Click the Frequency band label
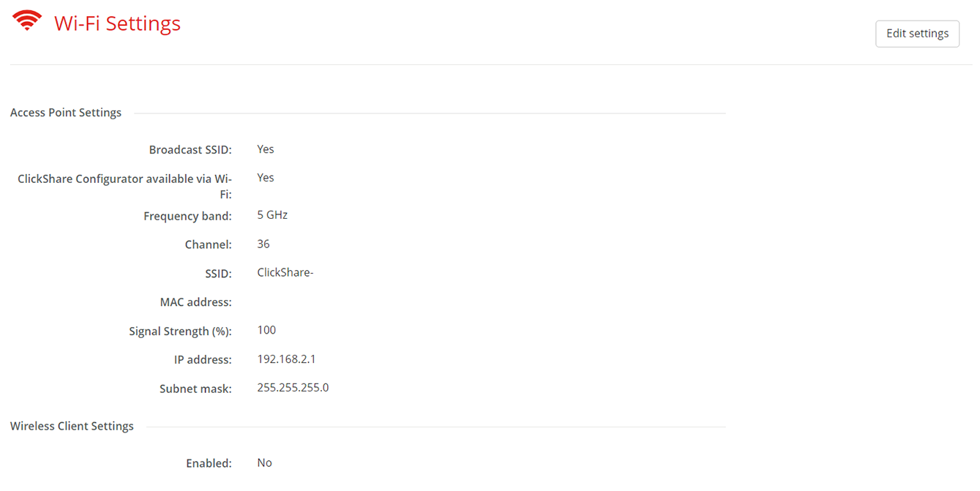 click(x=187, y=216)
